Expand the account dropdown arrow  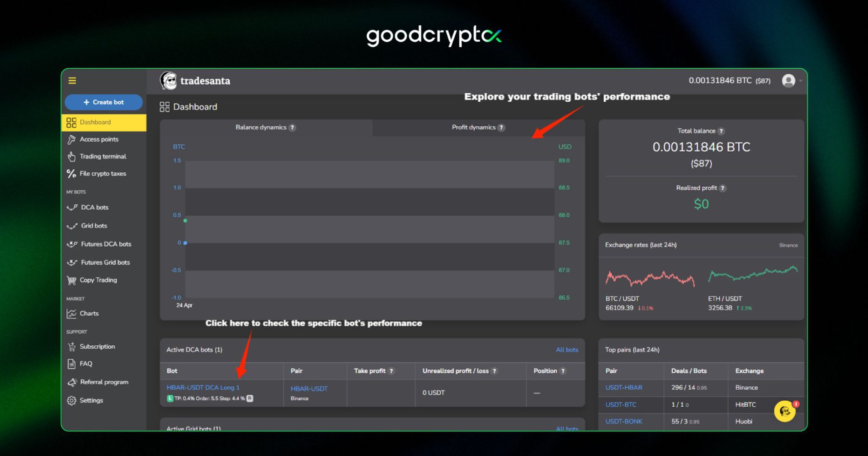point(801,81)
